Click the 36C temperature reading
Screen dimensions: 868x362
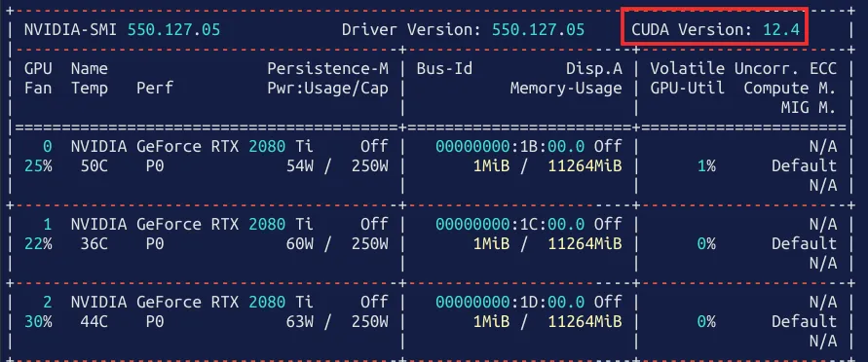click(x=94, y=243)
